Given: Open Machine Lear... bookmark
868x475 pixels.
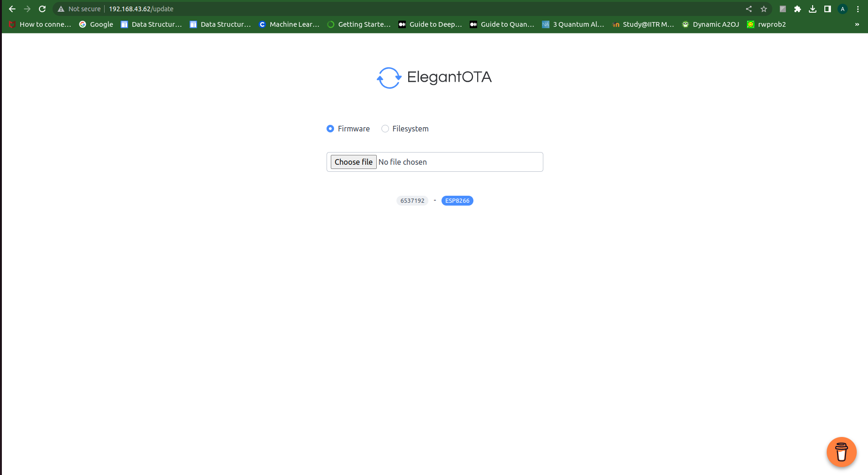Looking at the screenshot, I should tap(289, 24).
